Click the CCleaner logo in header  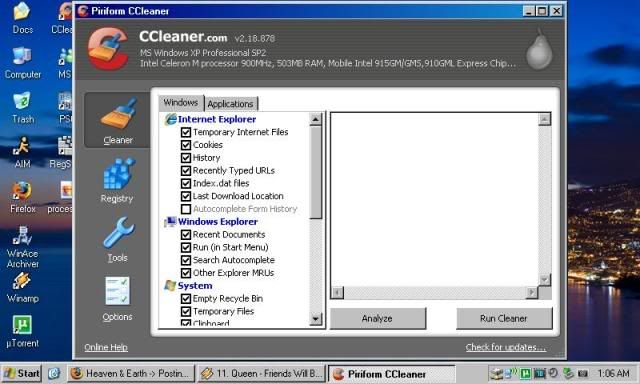[x=109, y=49]
